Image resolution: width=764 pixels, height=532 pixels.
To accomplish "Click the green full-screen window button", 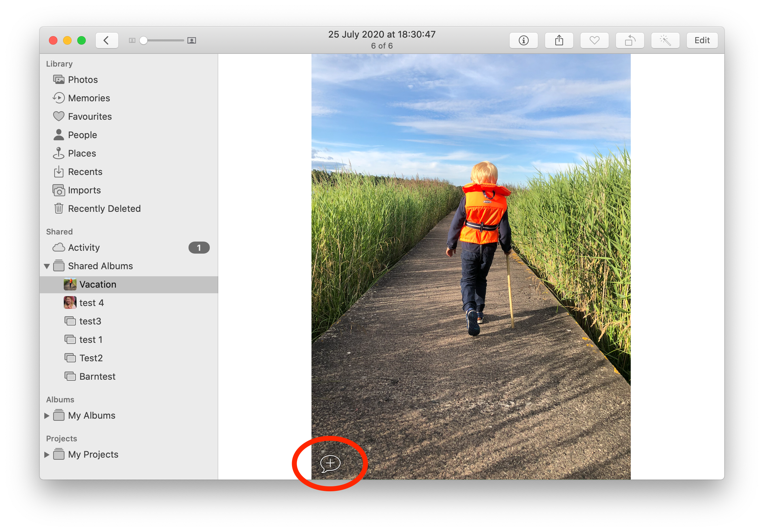I will coord(82,40).
